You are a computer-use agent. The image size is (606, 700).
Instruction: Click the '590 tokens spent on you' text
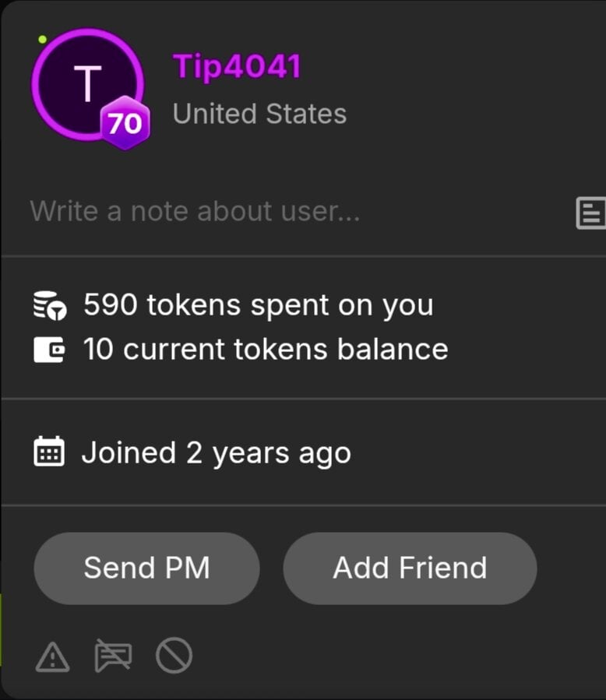(x=258, y=305)
